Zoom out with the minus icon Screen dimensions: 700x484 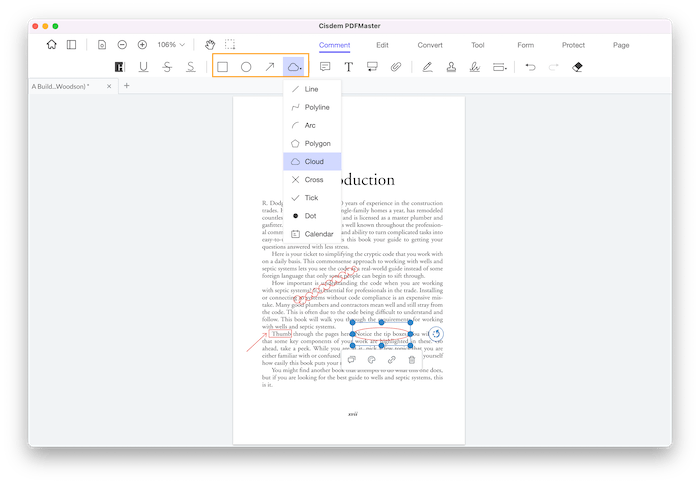(122, 45)
